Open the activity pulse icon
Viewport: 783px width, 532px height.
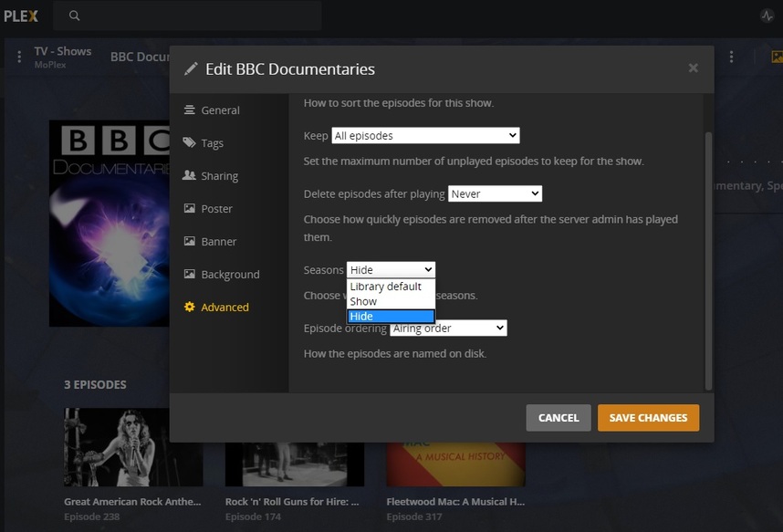[767, 16]
